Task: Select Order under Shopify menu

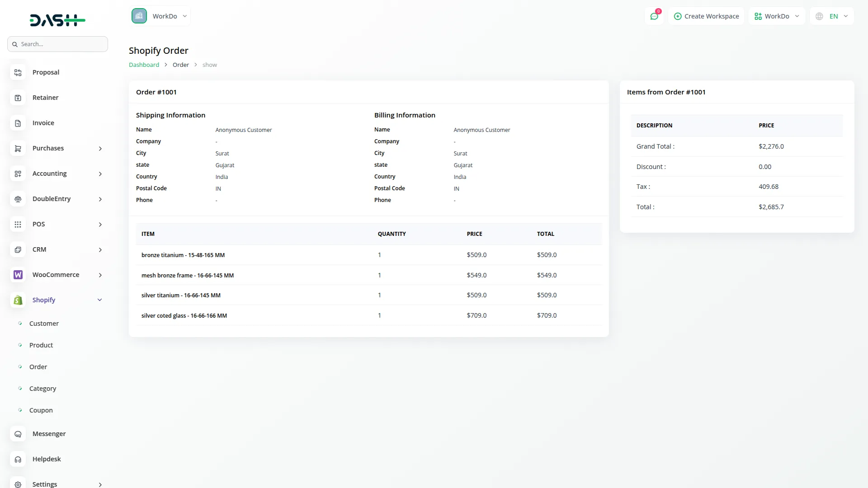Action: [38, 366]
